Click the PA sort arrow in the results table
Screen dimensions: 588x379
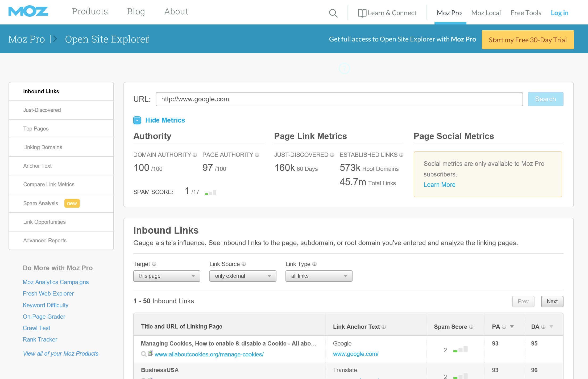(x=511, y=327)
